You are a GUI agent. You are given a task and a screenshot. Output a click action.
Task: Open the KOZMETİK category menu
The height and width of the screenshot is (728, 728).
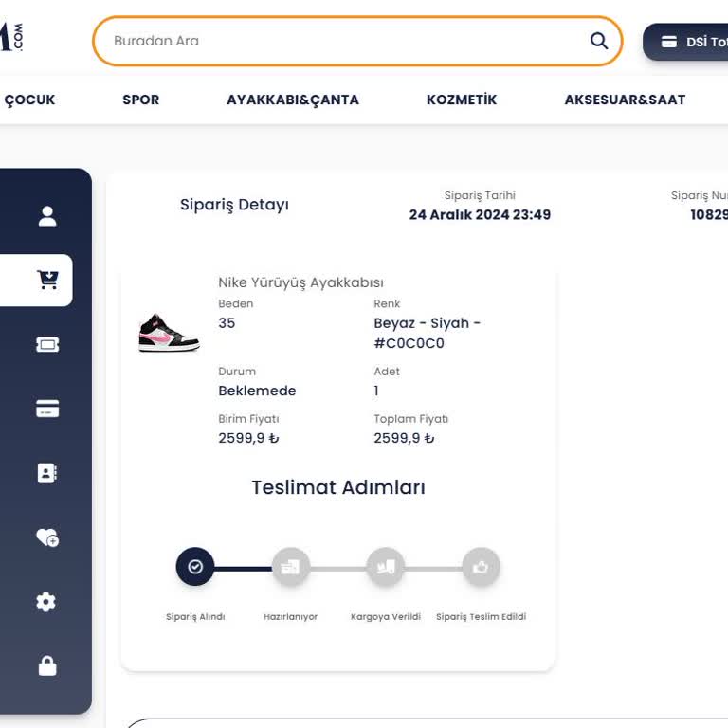(x=462, y=100)
